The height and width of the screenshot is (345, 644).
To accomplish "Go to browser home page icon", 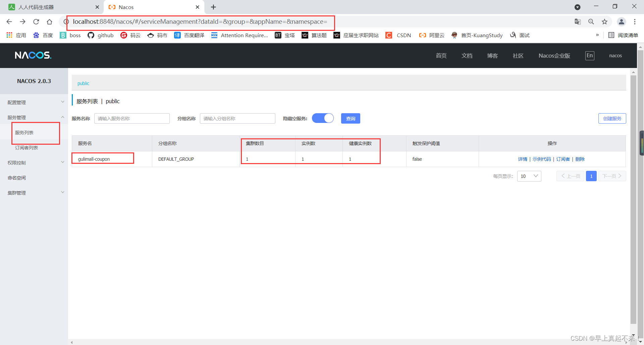I will coord(49,22).
